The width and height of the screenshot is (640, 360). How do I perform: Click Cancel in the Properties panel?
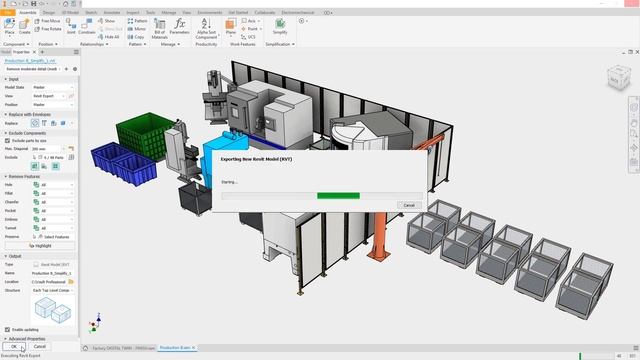tap(40, 347)
